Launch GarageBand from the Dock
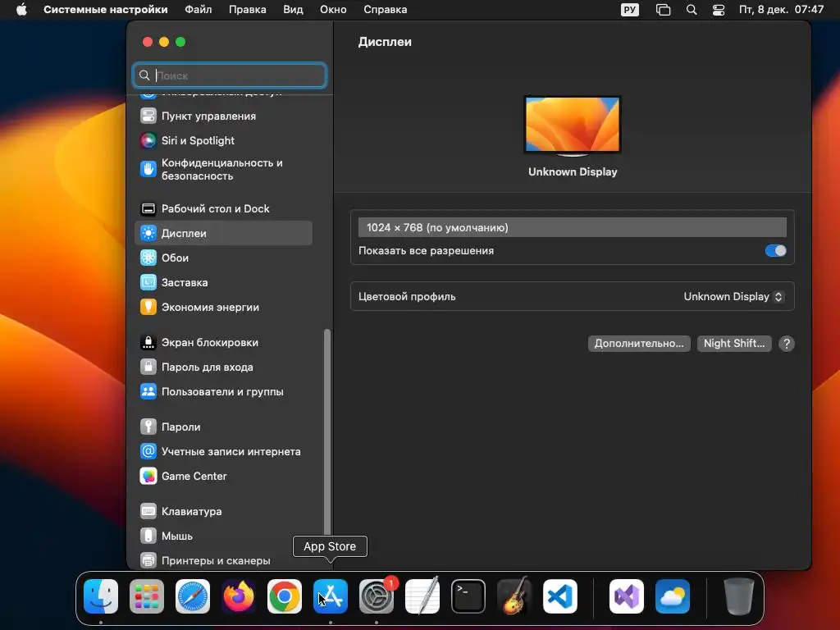Screen dimensions: 840x630 [514, 596]
